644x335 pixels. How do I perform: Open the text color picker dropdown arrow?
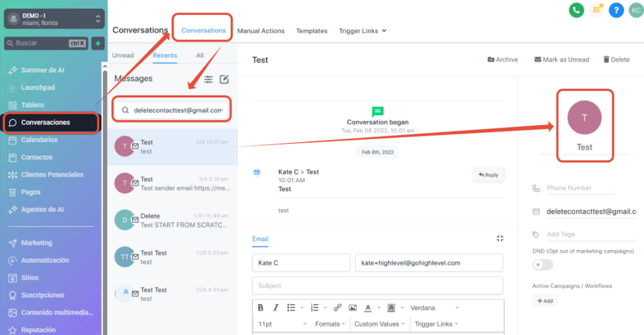378,308
